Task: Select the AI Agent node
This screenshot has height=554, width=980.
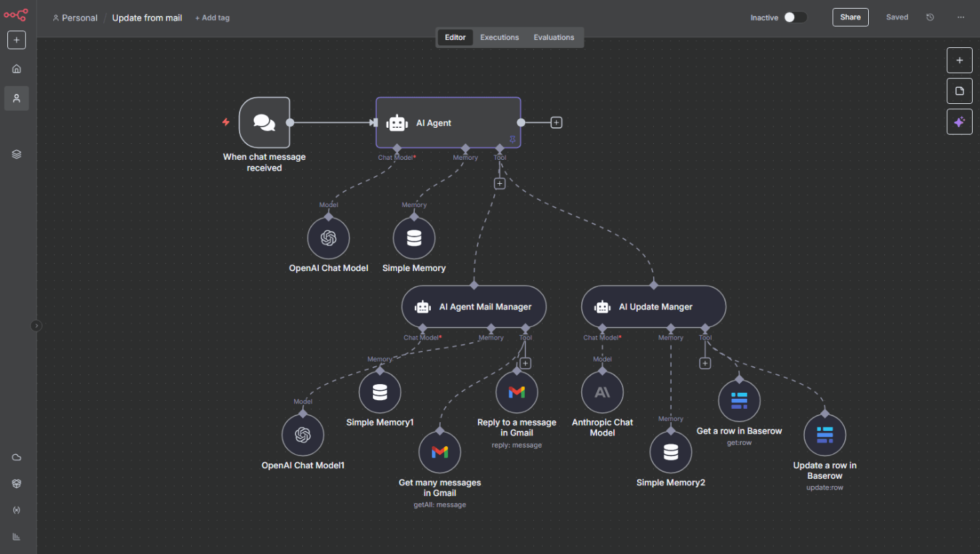Action: point(448,123)
